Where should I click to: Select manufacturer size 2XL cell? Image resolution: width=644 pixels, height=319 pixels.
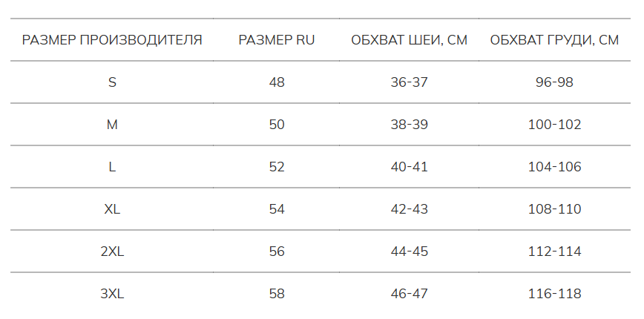point(112,251)
